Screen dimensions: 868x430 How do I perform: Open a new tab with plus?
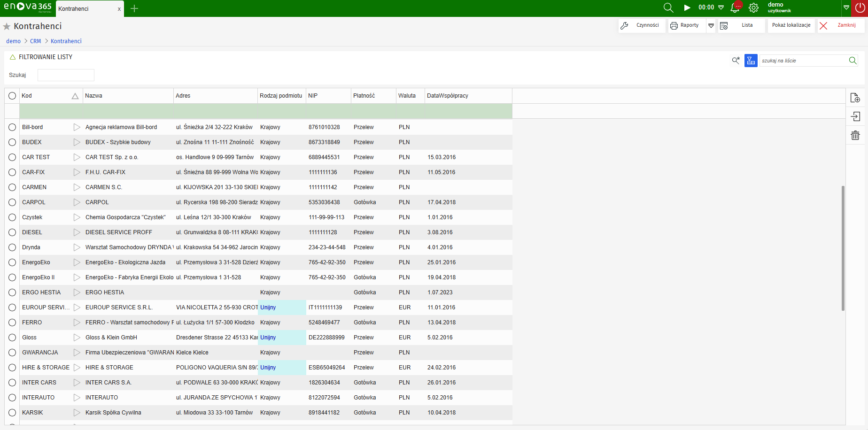click(134, 8)
